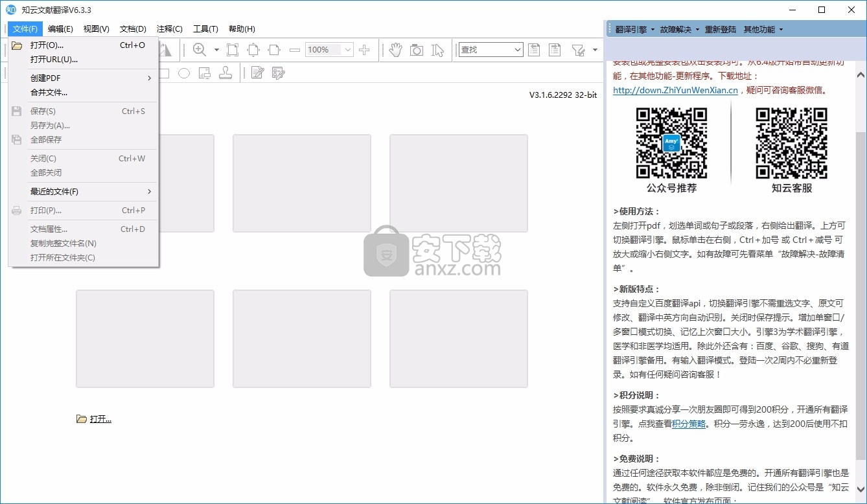Click the bottom-left recent file thumbnail
867x504 pixels.
click(x=145, y=339)
